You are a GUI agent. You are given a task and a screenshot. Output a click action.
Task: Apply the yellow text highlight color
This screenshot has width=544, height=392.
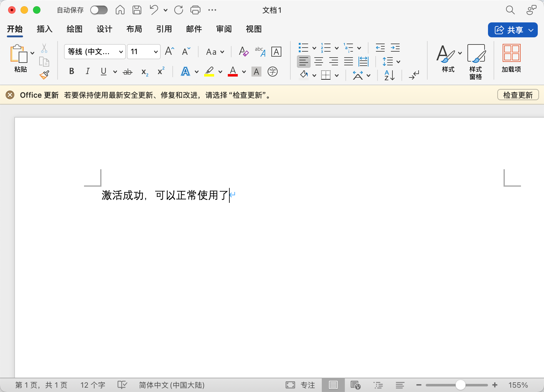[x=209, y=72]
